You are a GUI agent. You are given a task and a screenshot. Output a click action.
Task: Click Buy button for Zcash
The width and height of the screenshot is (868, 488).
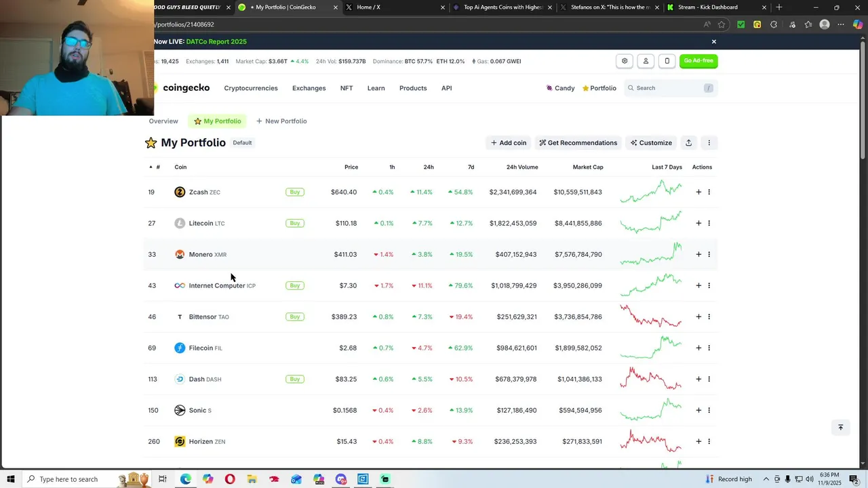coord(294,192)
